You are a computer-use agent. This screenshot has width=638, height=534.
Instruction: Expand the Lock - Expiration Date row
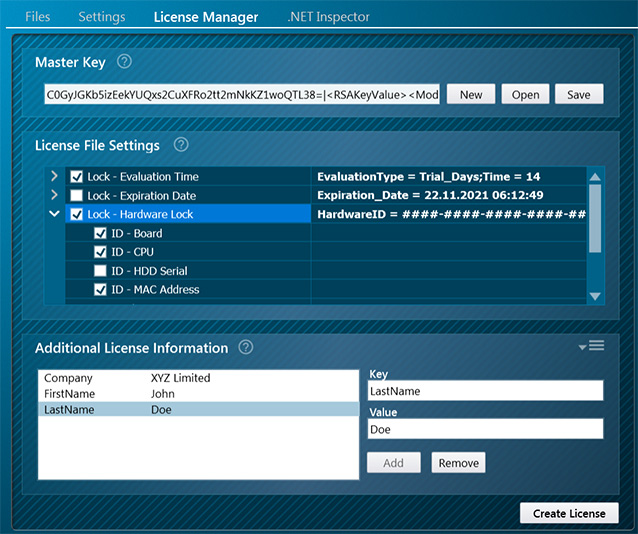(54, 196)
